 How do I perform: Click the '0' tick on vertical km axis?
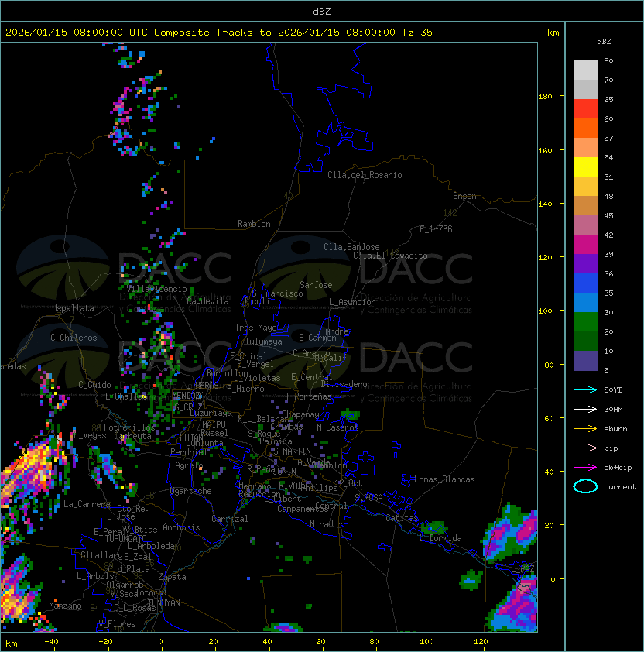pyautogui.click(x=553, y=580)
